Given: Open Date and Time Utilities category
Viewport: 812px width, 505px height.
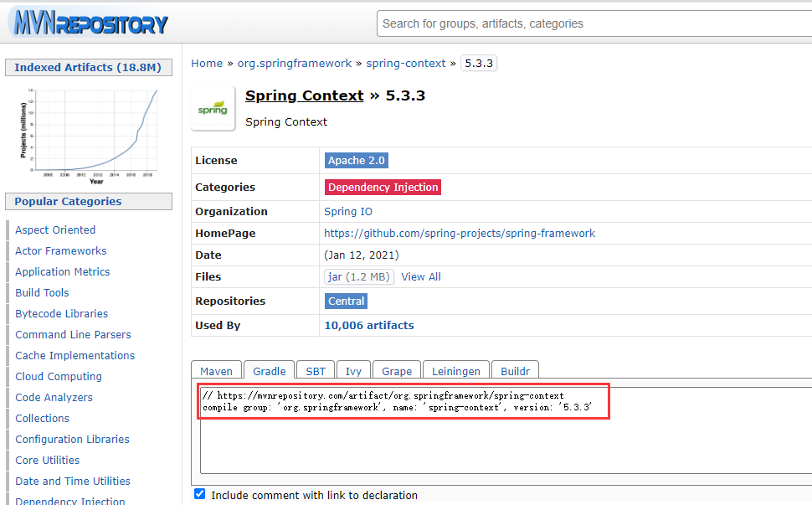Looking at the screenshot, I should click(73, 482).
